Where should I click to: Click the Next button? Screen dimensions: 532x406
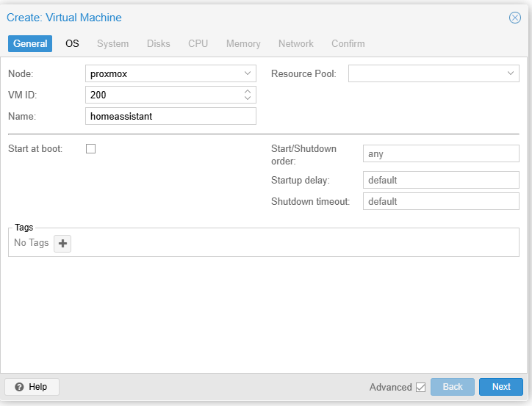pos(500,387)
